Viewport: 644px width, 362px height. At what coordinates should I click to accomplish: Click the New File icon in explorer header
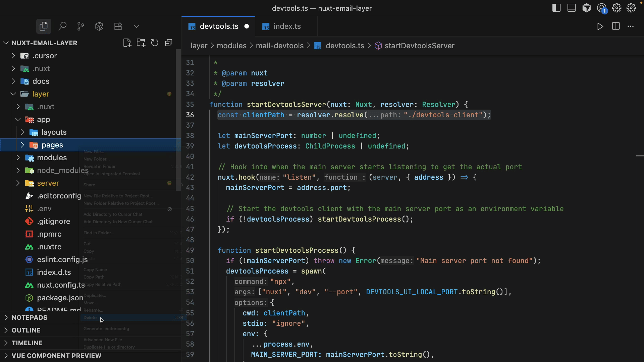(x=127, y=43)
